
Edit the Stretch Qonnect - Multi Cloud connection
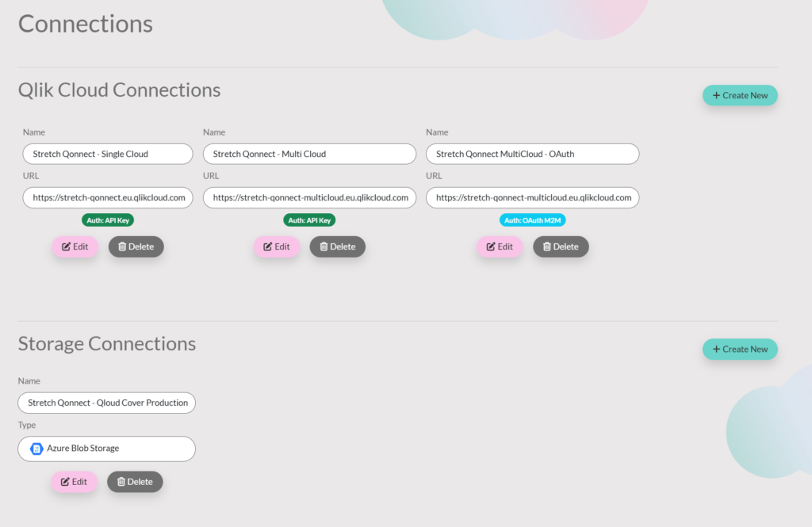tap(277, 246)
